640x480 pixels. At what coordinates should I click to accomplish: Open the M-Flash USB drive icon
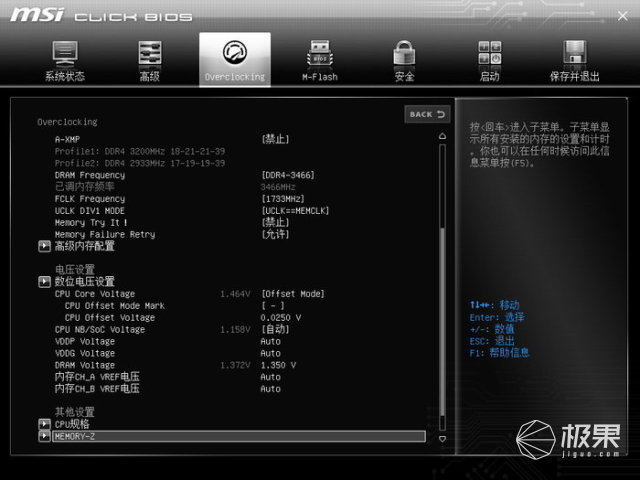coord(319,54)
